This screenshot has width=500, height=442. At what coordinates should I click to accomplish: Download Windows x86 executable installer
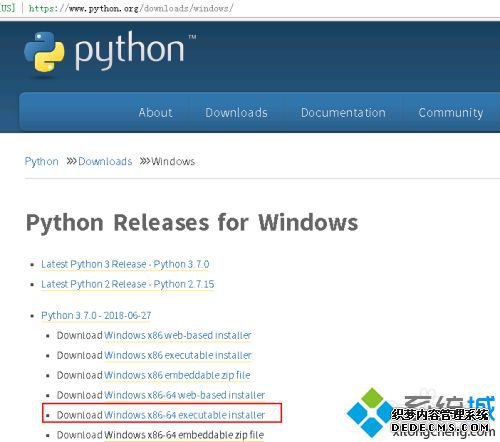click(178, 355)
